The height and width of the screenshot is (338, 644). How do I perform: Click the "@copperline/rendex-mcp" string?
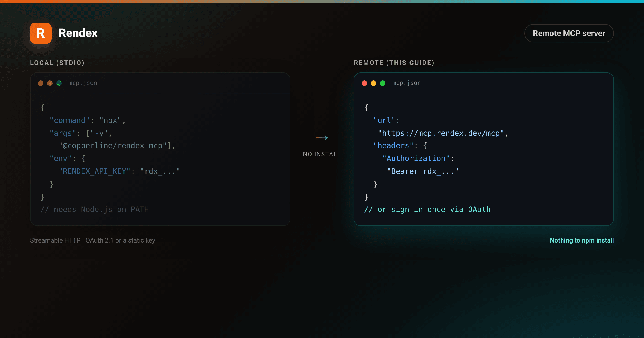coord(113,146)
